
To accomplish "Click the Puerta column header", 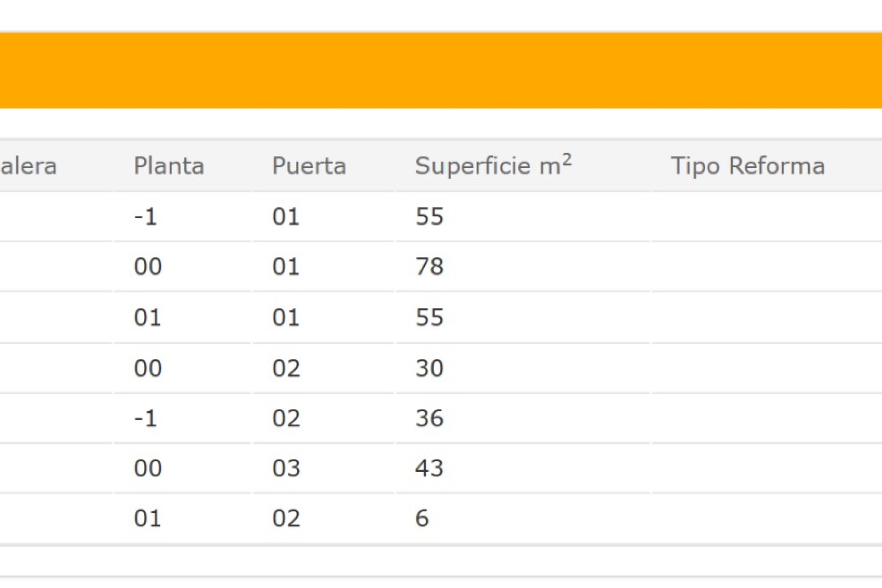I will pos(309,166).
